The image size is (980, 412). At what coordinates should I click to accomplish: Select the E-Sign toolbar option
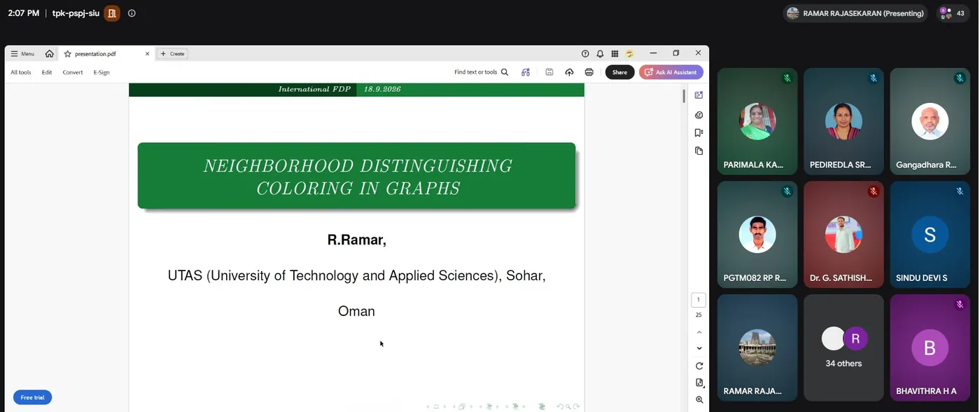[x=101, y=72]
